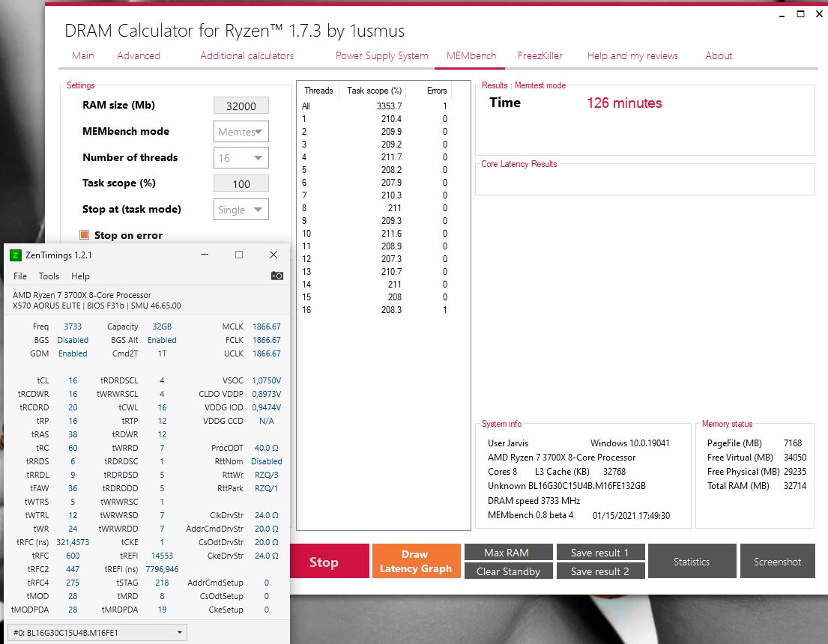The height and width of the screenshot is (644, 828).
Task: Open the Power Supply System tab
Action: tap(382, 55)
